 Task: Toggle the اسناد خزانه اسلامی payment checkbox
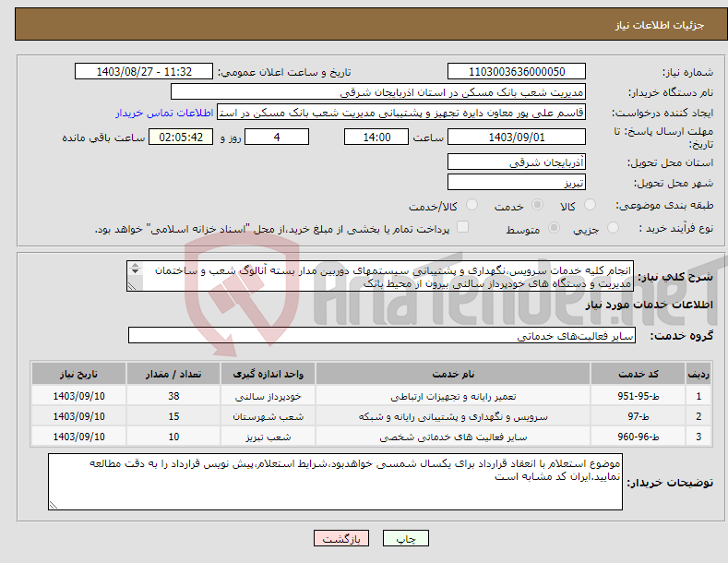click(x=462, y=227)
